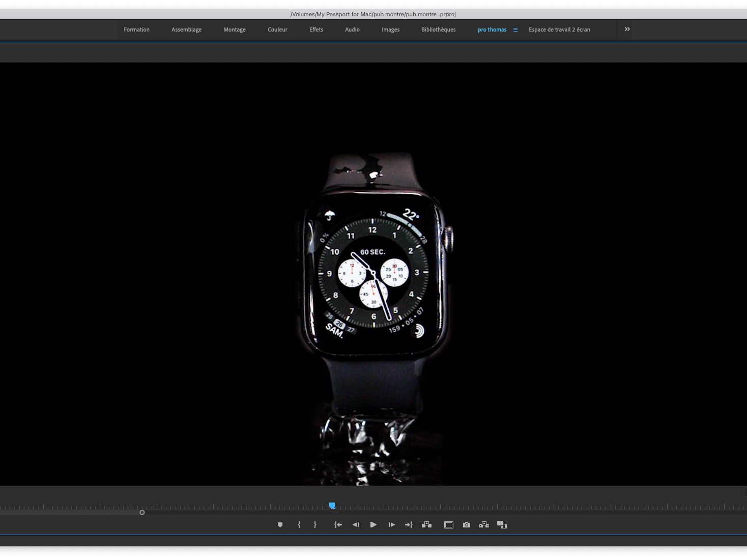Switch to Montage workspace
The height and width of the screenshot is (560, 747).
[235, 30]
